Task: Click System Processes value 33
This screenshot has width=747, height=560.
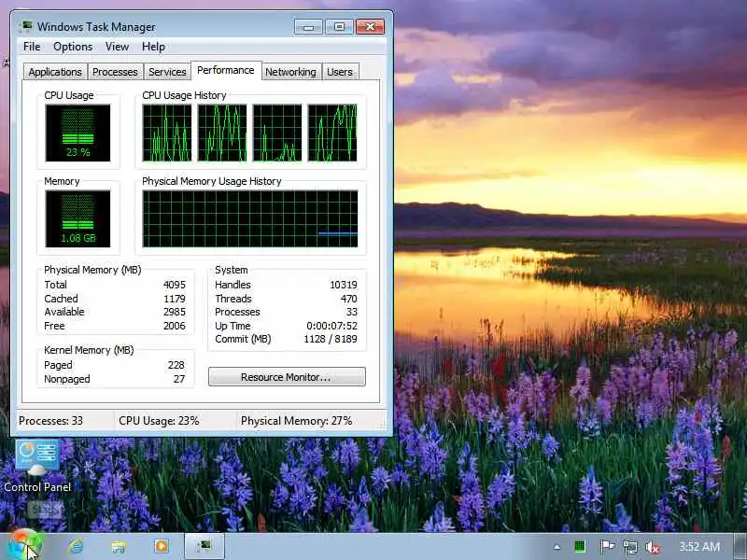Action: pos(352,312)
